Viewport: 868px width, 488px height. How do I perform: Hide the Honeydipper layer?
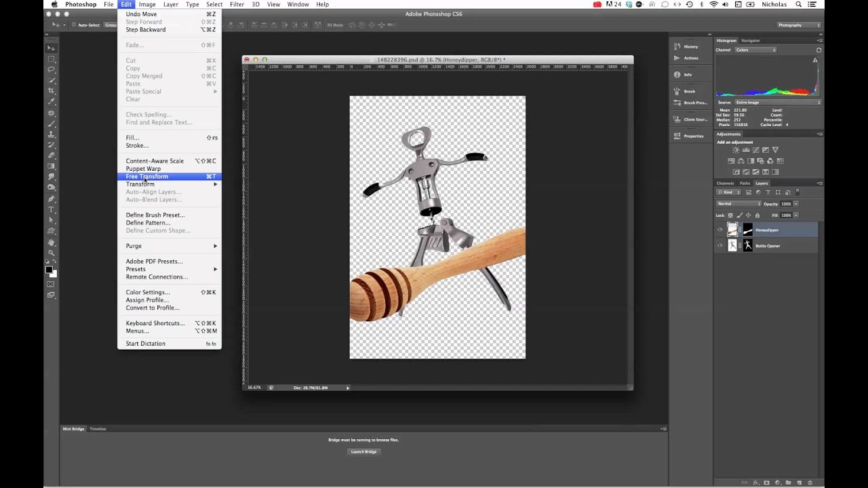720,230
